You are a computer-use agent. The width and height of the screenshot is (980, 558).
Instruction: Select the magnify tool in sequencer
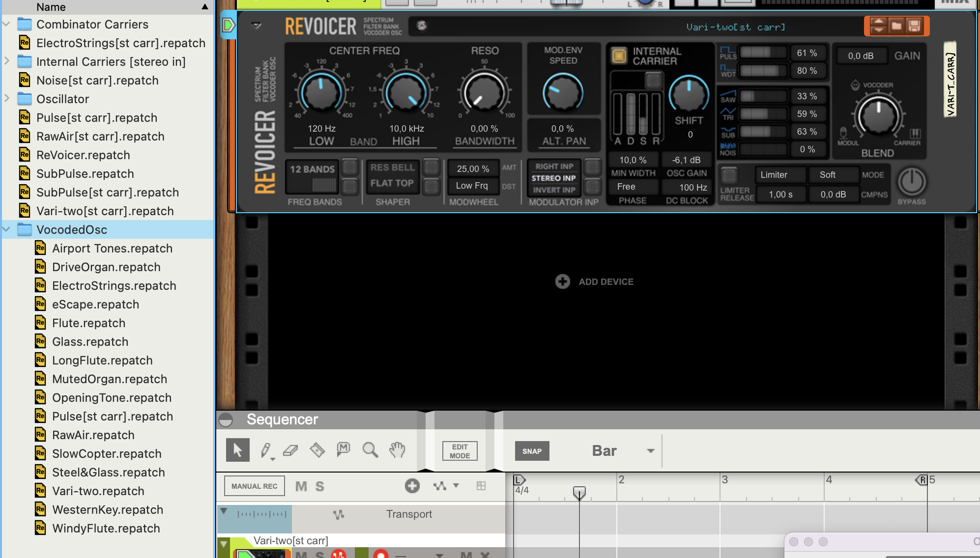370,450
